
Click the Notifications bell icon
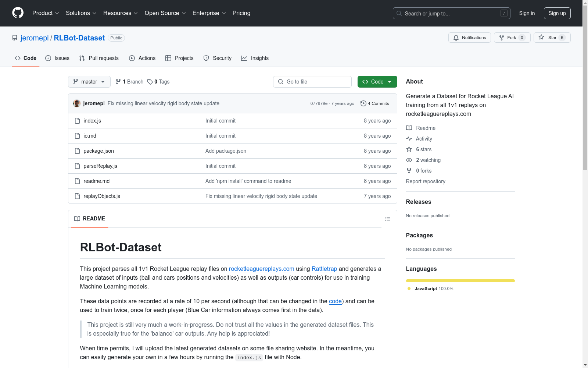coord(456,38)
